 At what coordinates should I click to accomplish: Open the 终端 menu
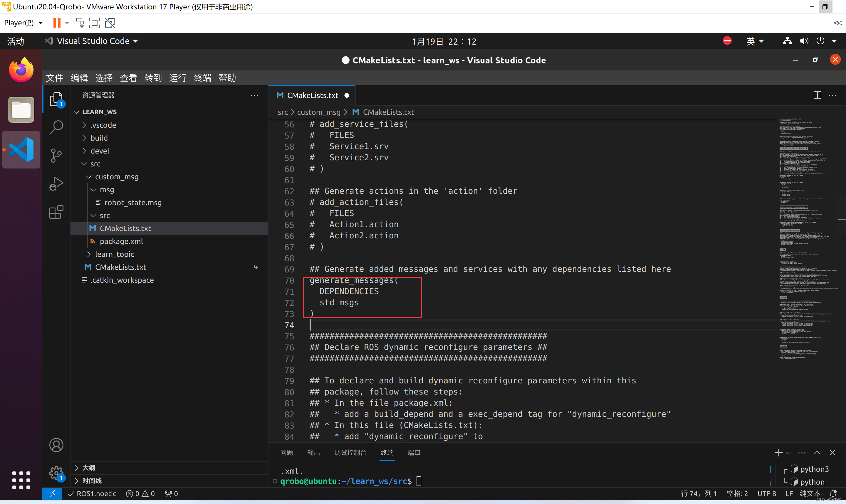coord(202,78)
